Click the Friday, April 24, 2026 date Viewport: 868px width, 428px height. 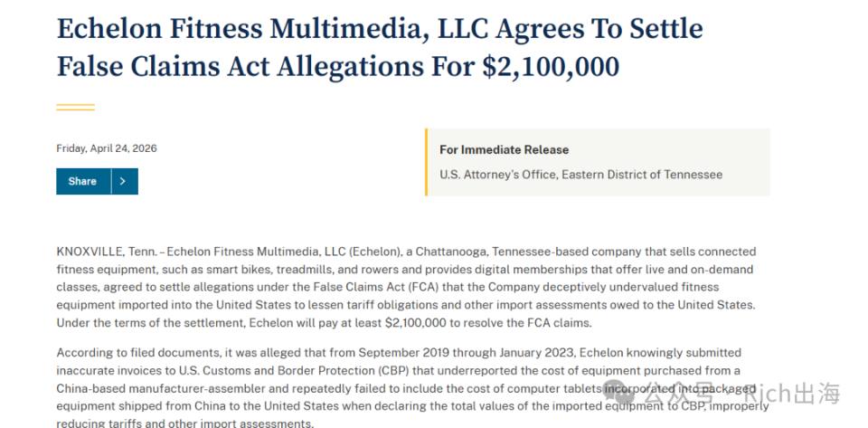(x=107, y=148)
